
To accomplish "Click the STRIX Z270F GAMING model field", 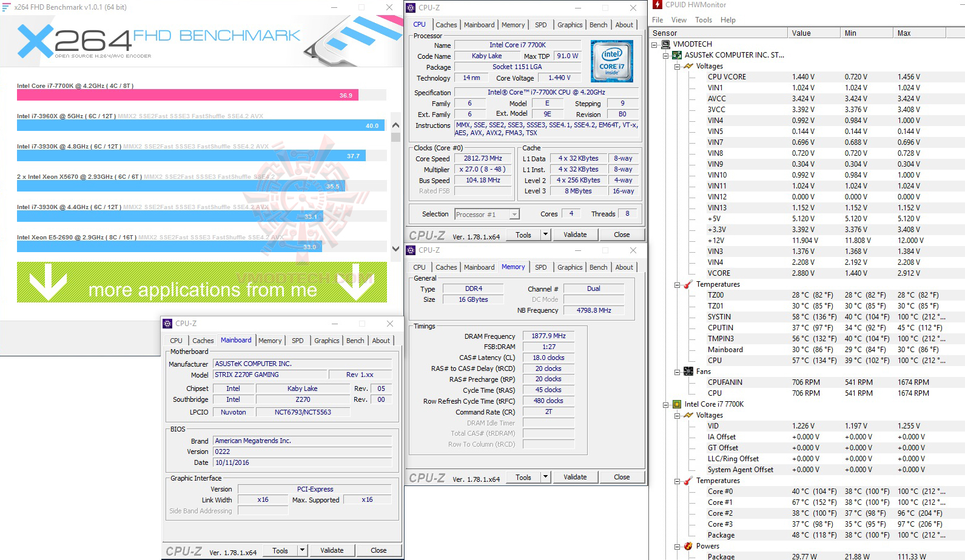I will pos(270,375).
